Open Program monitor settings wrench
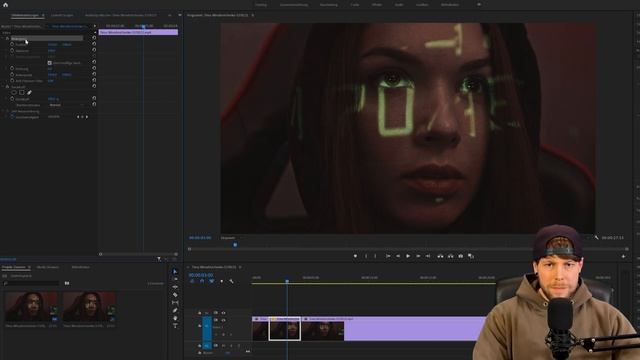This screenshot has height=360, width=640. 596,238
